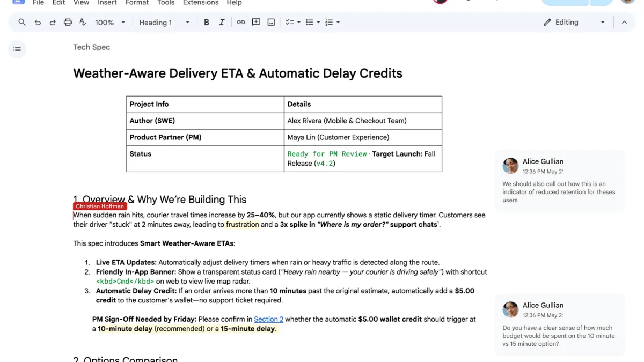Open the Edit menu
This screenshot has height=362, width=644.
click(59, 3)
